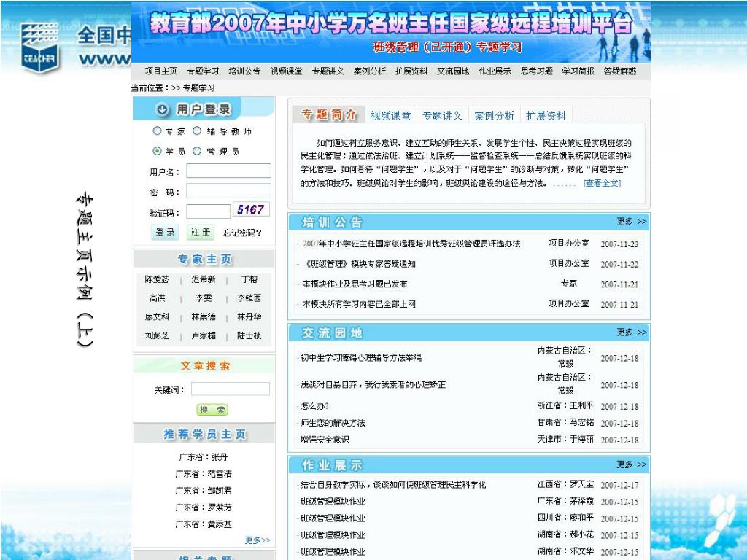Select the 学员 radio button
The width and height of the screenshot is (747, 560).
pyautogui.click(x=158, y=151)
